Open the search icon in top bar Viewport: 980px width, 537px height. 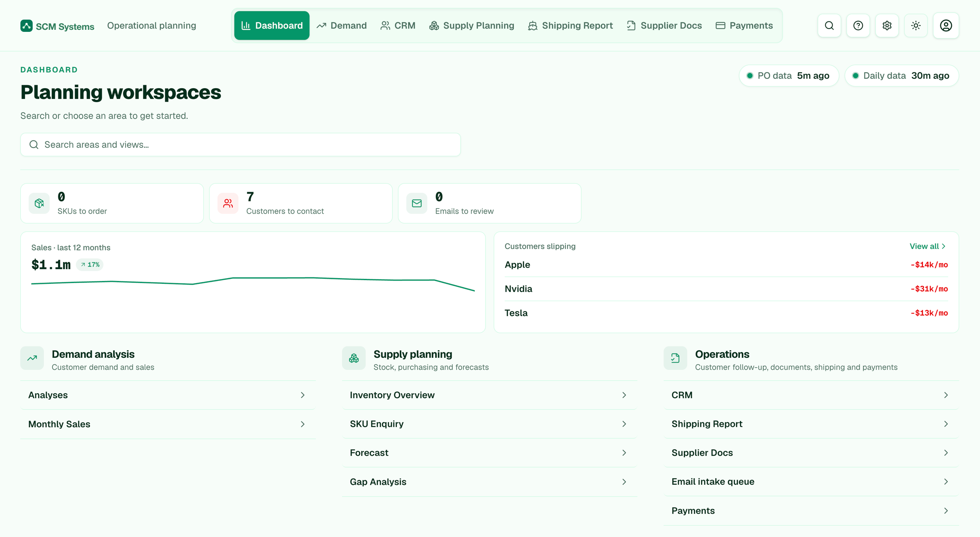point(829,26)
